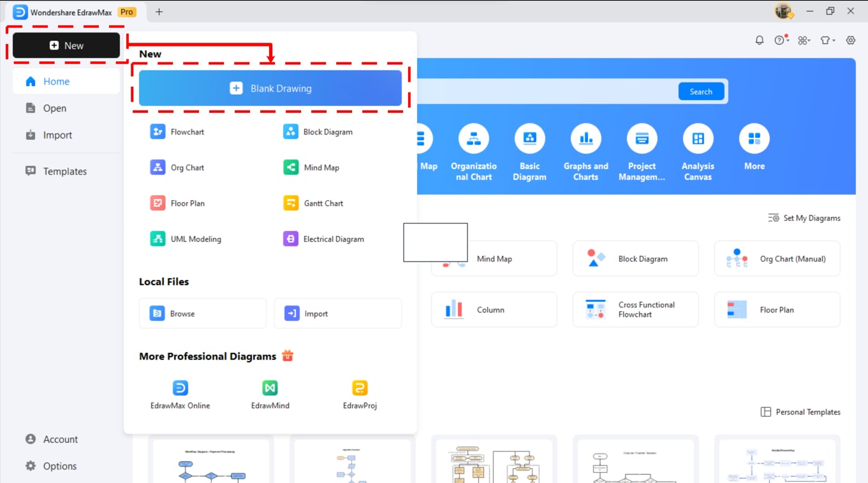Open the shirt icon dropdown
The height and width of the screenshot is (483, 868).
click(x=828, y=40)
